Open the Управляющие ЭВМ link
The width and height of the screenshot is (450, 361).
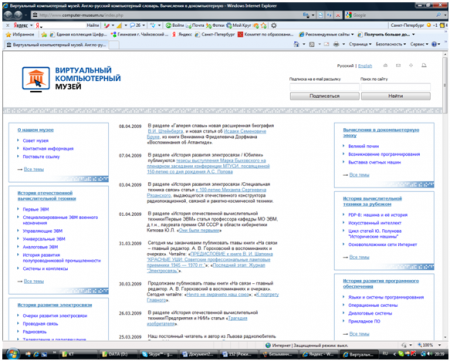pos(42,231)
